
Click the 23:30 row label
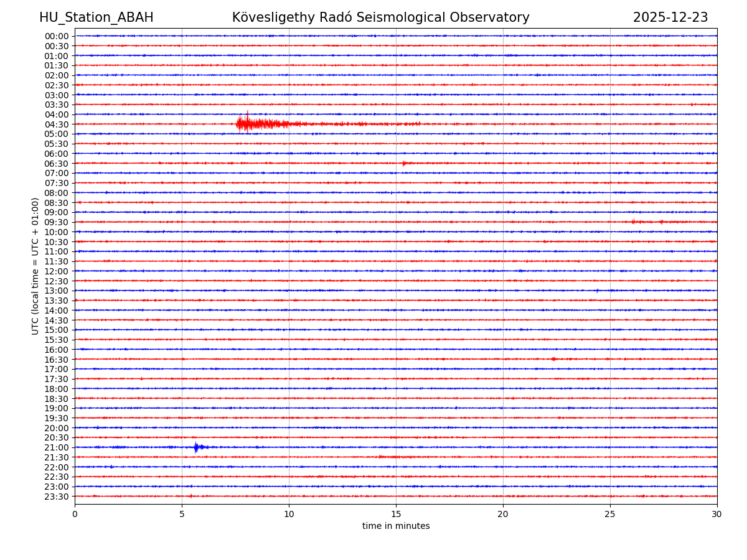pyautogui.click(x=57, y=497)
